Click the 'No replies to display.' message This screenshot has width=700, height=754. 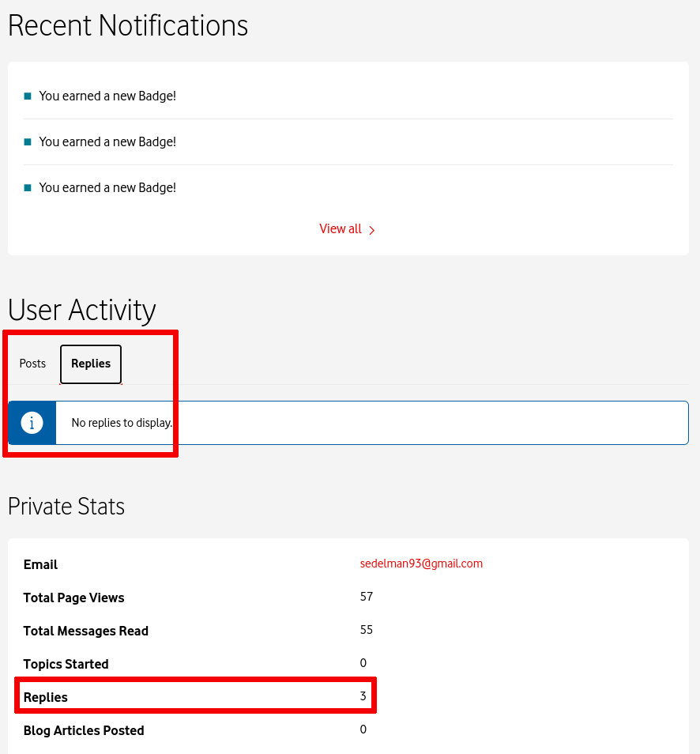[x=122, y=423]
